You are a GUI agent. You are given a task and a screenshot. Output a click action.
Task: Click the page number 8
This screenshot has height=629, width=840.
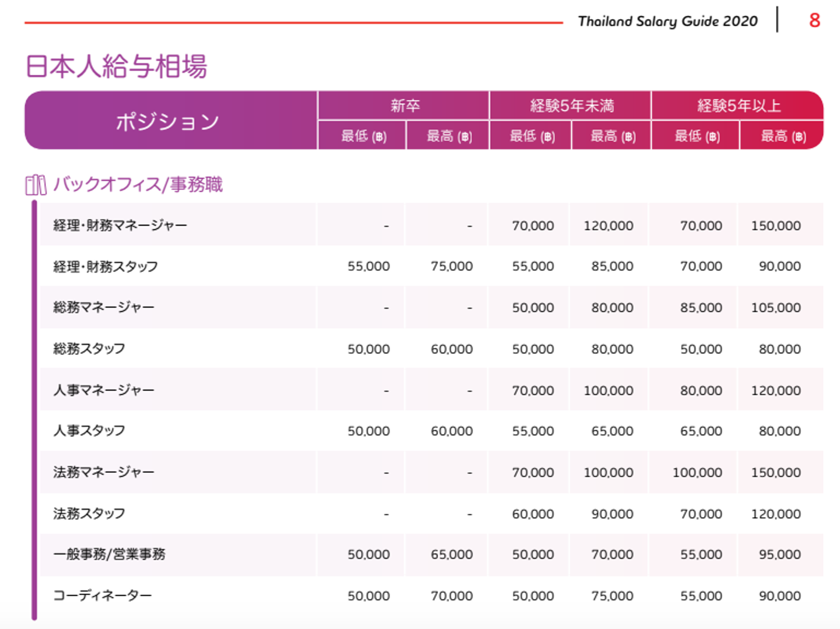point(814,21)
